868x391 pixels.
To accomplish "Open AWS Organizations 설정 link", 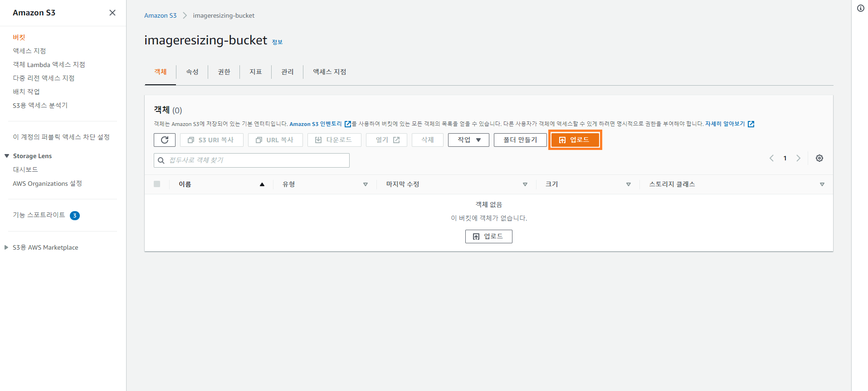I will point(47,183).
